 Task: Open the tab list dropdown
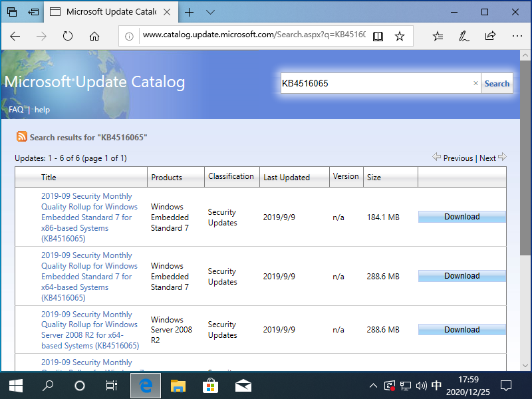[210, 11]
